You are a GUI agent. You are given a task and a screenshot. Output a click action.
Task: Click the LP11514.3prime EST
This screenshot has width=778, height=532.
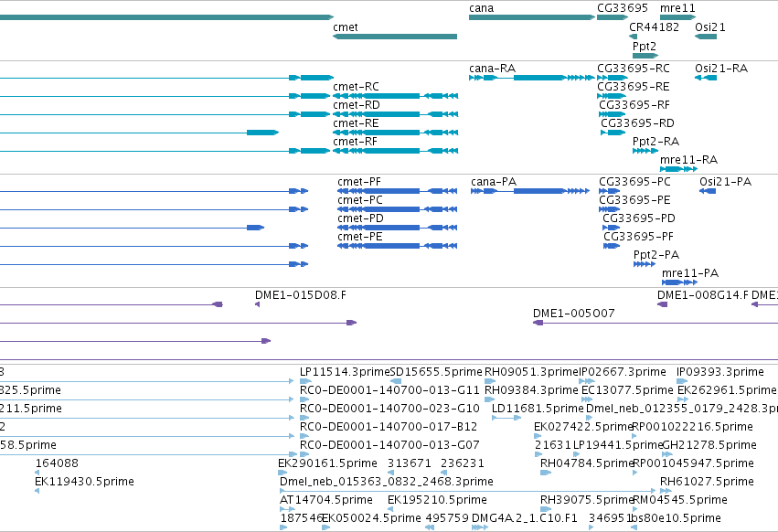[305, 381]
